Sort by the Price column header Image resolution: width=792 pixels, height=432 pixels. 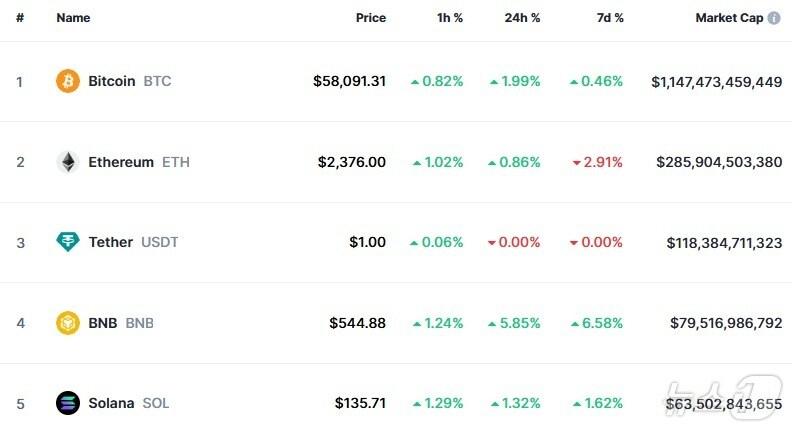[x=370, y=18]
